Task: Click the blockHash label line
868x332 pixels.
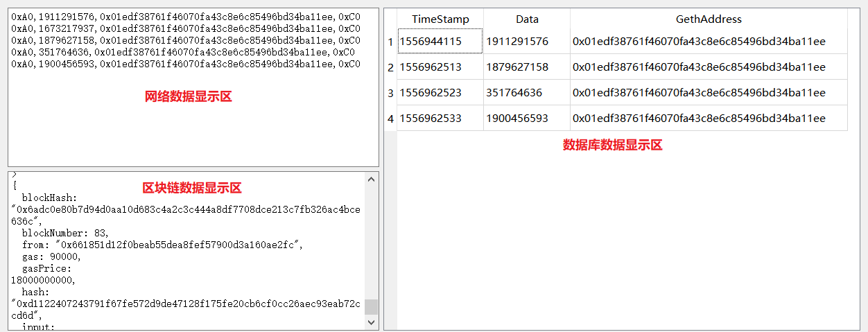Action: pos(49,198)
